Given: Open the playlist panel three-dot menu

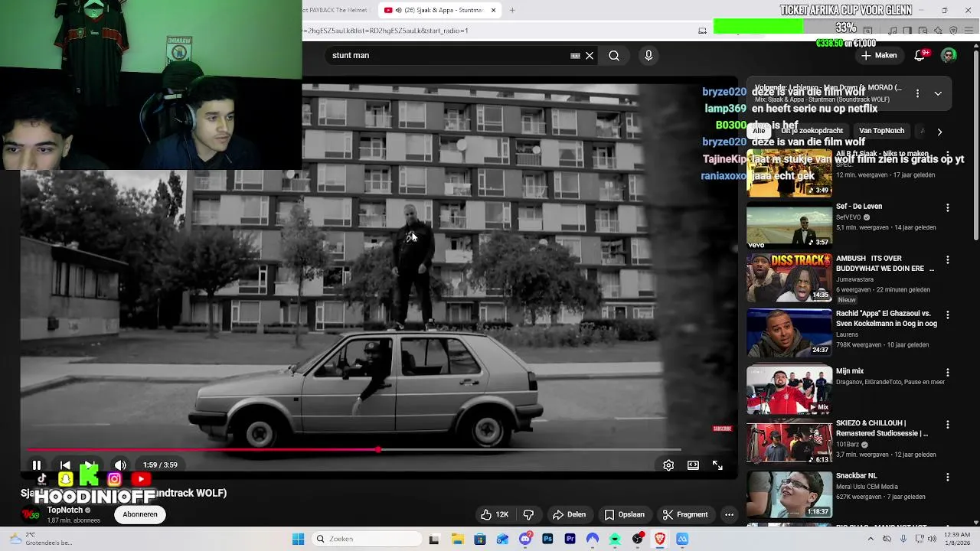Looking at the screenshot, I should [917, 93].
